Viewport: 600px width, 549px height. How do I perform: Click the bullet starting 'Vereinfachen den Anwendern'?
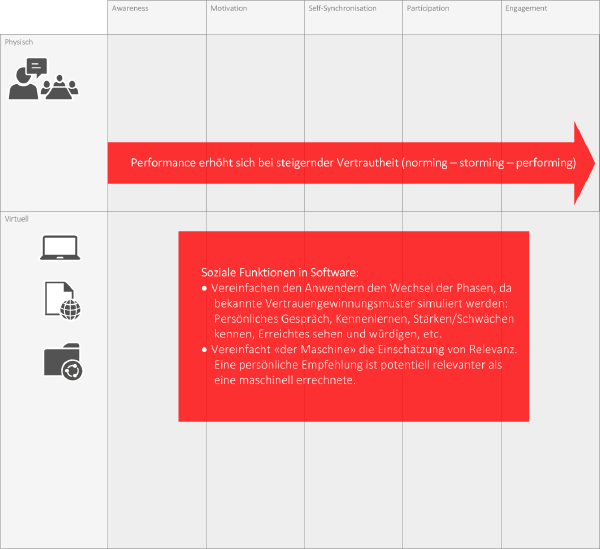360,311
